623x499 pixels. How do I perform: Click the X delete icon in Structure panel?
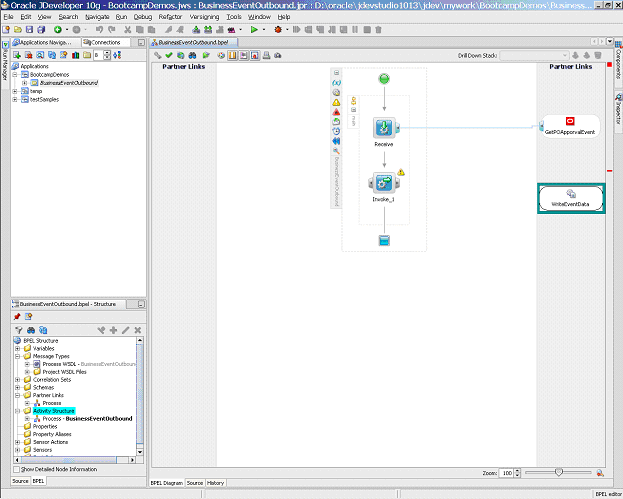coord(138,330)
